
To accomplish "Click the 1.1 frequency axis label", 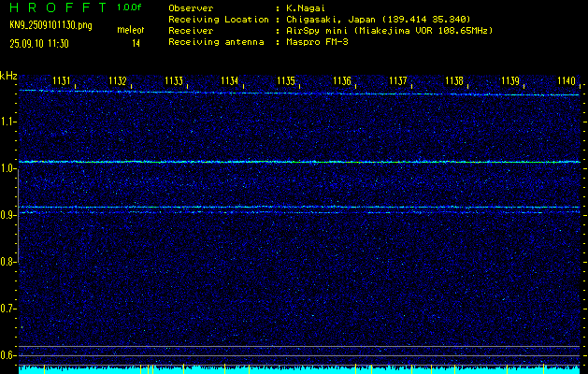I will coord(7,122).
